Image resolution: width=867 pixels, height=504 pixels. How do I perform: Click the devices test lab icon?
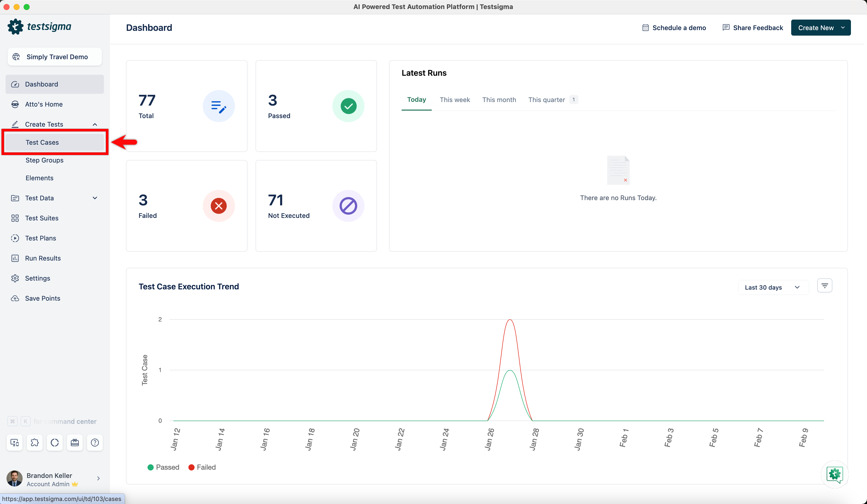tap(15, 443)
